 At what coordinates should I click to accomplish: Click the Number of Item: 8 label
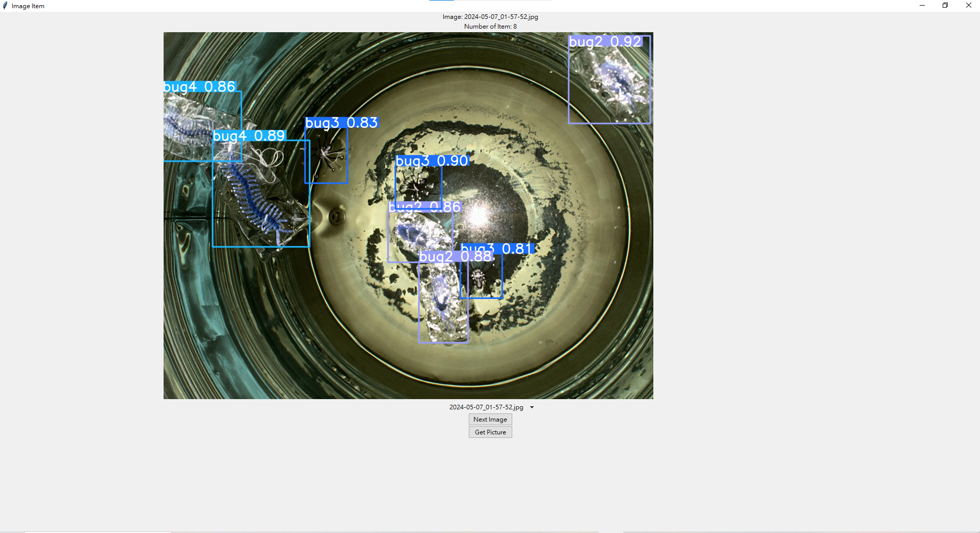[490, 27]
